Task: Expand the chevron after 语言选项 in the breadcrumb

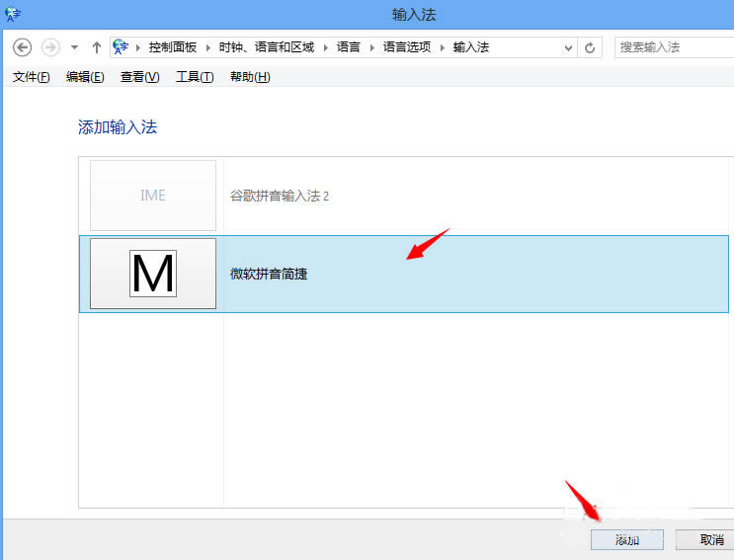Action: point(442,47)
